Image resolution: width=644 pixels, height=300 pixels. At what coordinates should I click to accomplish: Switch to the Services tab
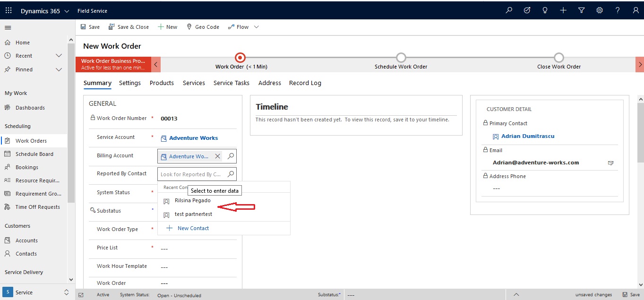[194, 83]
